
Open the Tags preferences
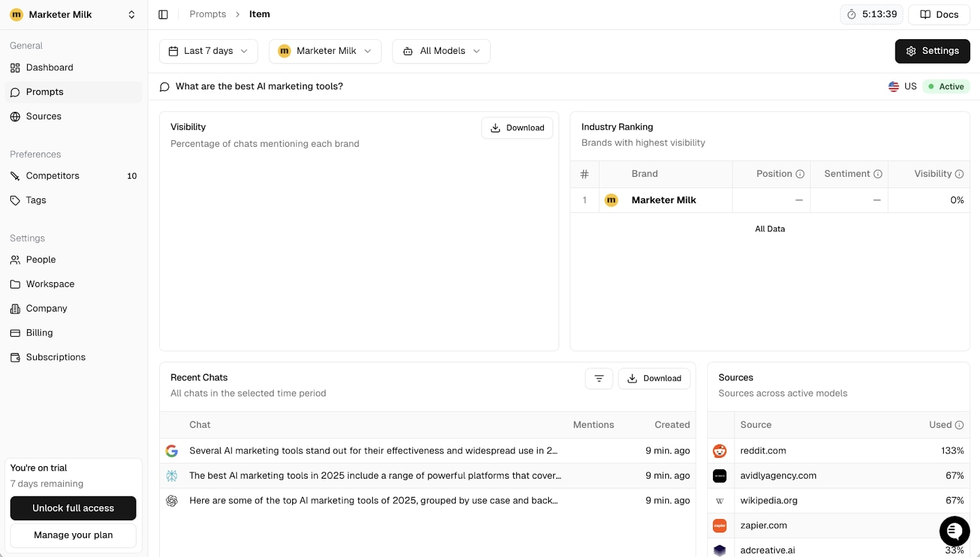pos(73,200)
